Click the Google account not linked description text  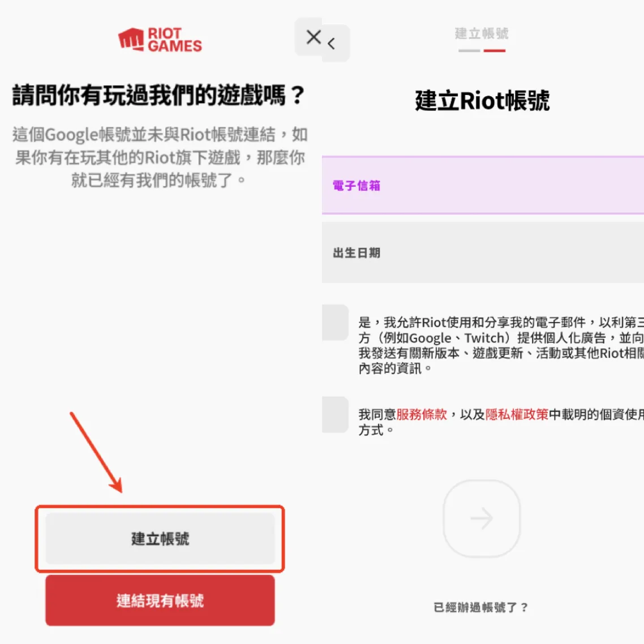[x=160, y=157]
